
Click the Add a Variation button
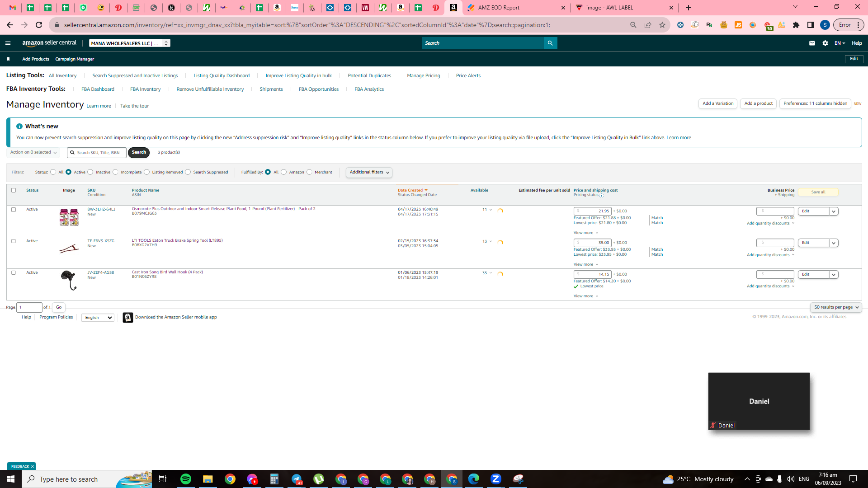point(718,103)
